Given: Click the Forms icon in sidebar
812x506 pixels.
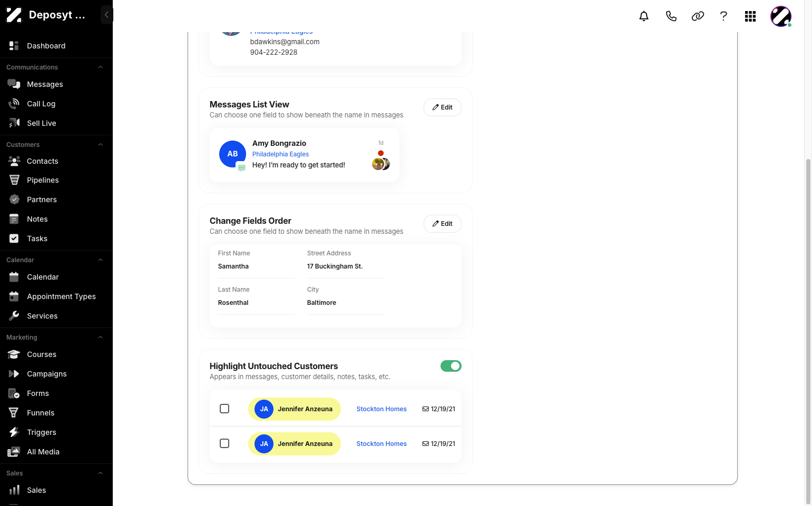Looking at the screenshot, I should (x=14, y=393).
